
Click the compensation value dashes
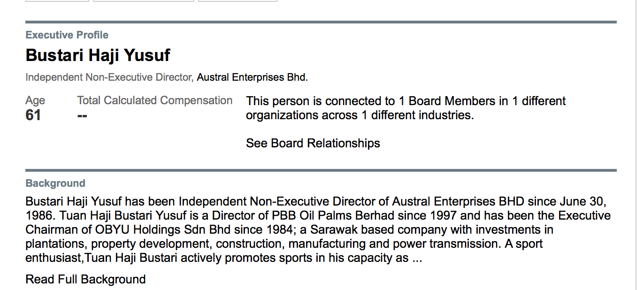pyautogui.click(x=82, y=115)
